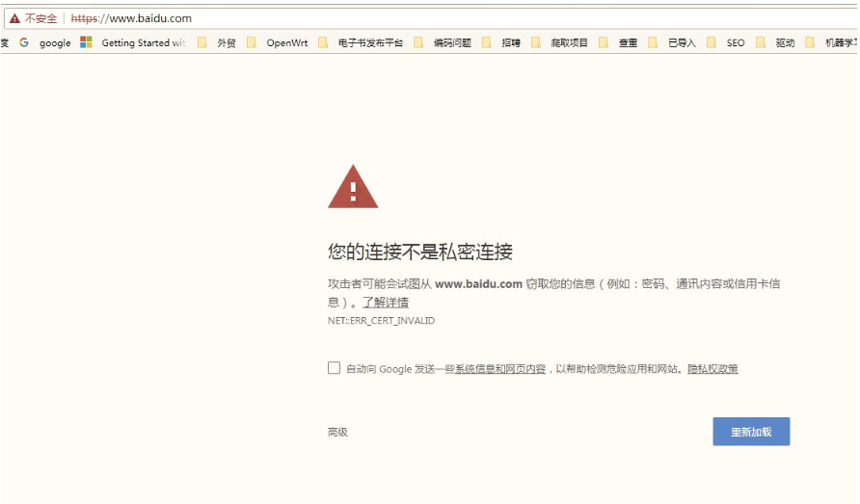This screenshot has width=860, height=504.
Task: Open the SEO bookmark folder
Action: point(726,42)
